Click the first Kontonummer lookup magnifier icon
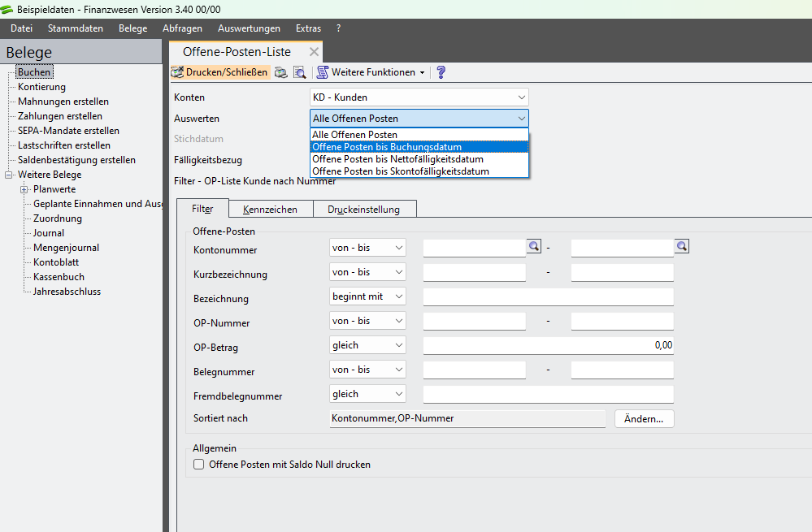This screenshot has height=532, width=812. [x=533, y=246]
